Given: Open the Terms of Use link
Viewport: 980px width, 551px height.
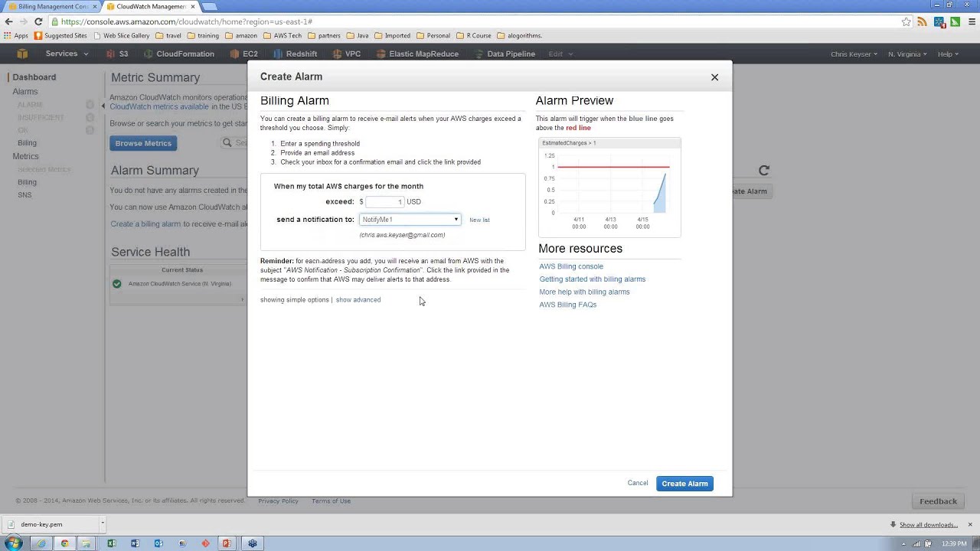Looking at the screenshot, I should click(331, 501).
